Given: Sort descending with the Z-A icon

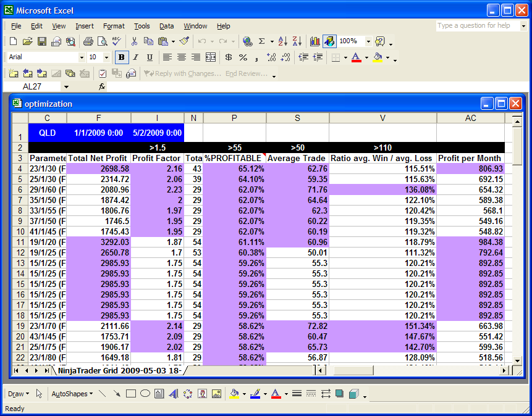Looking at the screenshot, I should 297,41.
